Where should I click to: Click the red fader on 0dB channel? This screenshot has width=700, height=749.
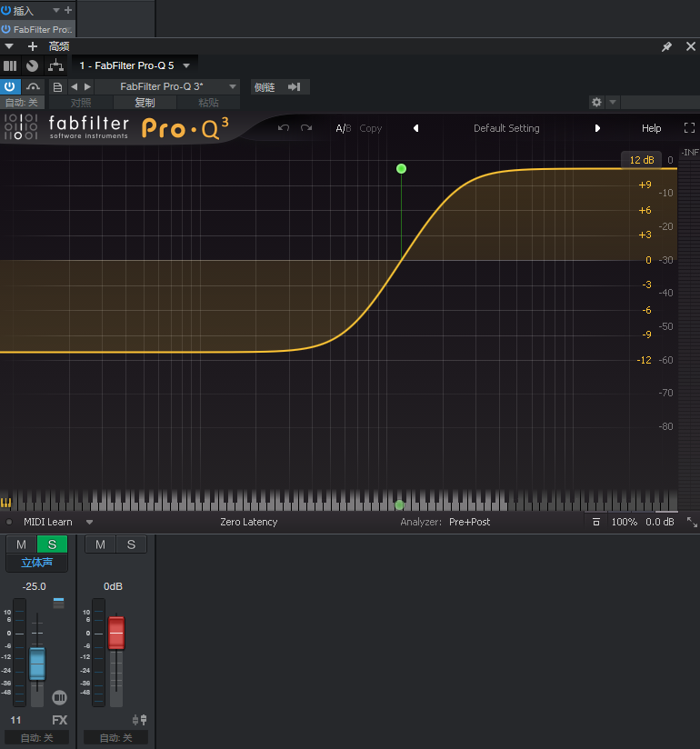pos(116,633)
